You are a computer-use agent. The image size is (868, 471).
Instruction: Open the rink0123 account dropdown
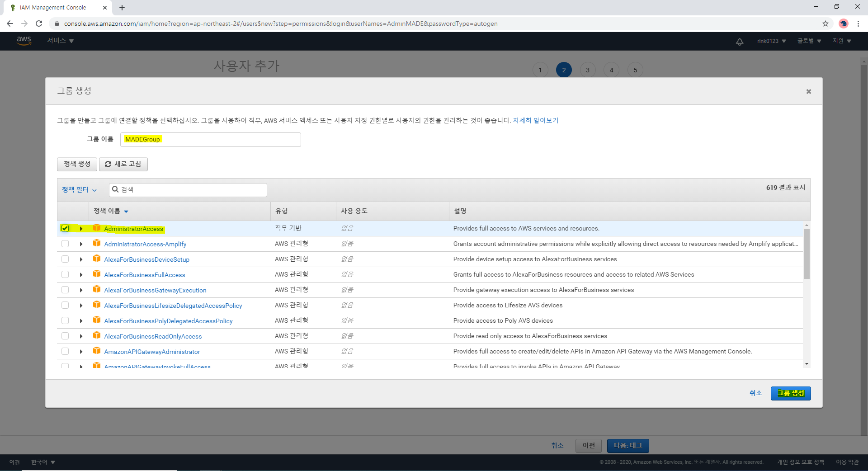pyautogui.click(x=772, y=41)
